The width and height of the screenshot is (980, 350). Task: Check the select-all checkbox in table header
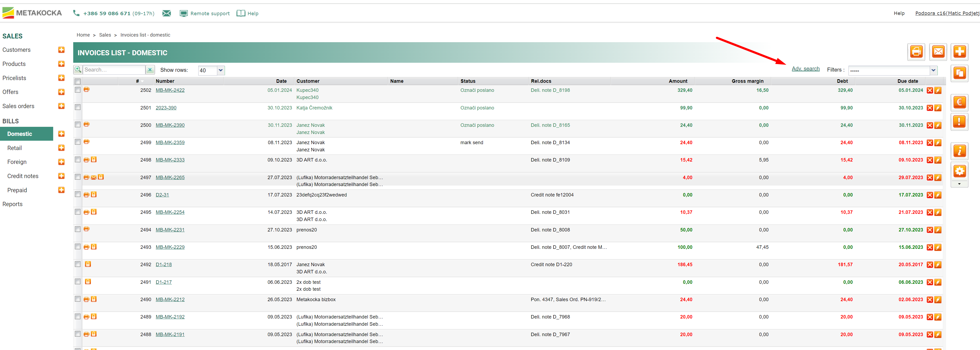tap(78, 81)
